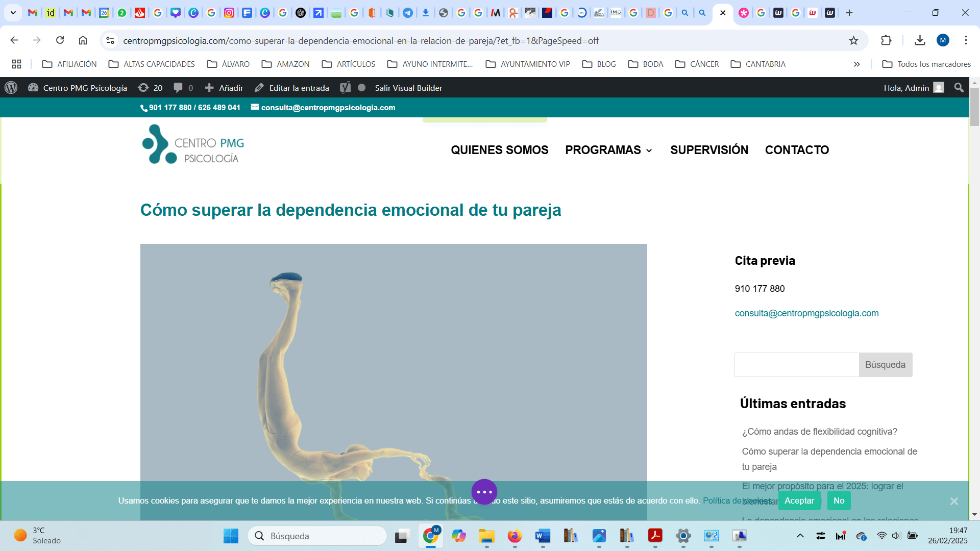Open the Copilot icon in taskbar
The image size is (980, 551).
coord(458,536)
